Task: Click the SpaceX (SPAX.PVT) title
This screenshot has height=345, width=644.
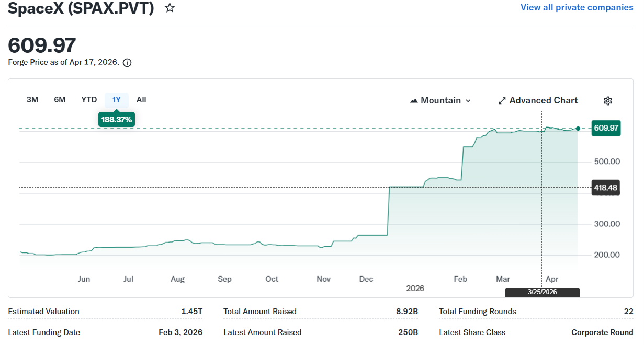Action: [81, 8]
